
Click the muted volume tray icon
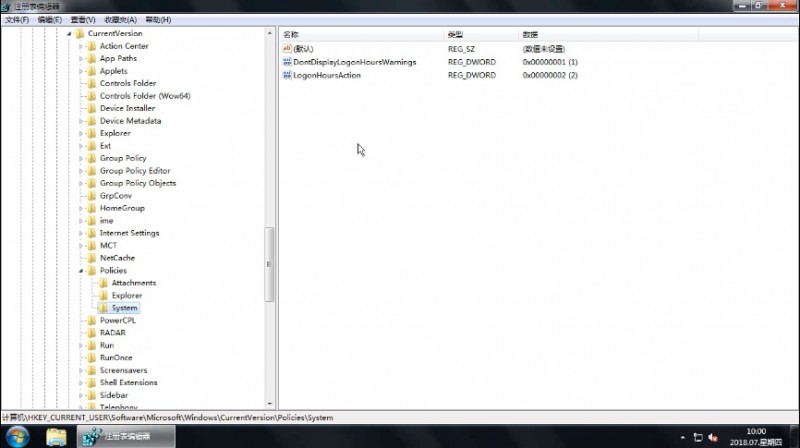point(713,437)
